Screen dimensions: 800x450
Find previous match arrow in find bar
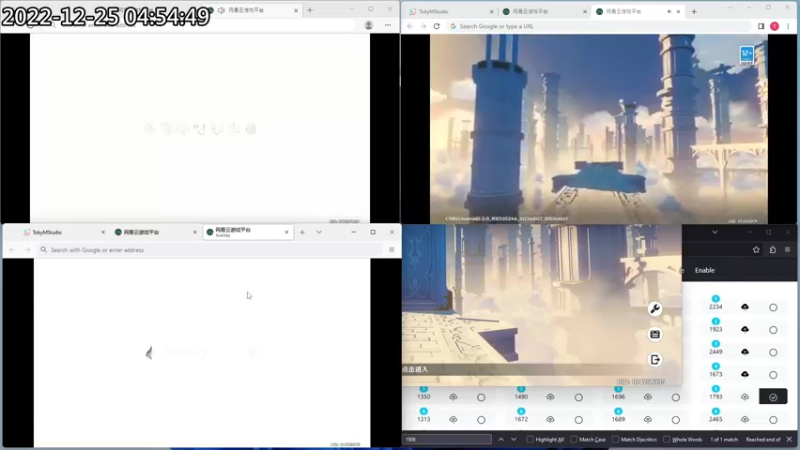pos(501,439)
